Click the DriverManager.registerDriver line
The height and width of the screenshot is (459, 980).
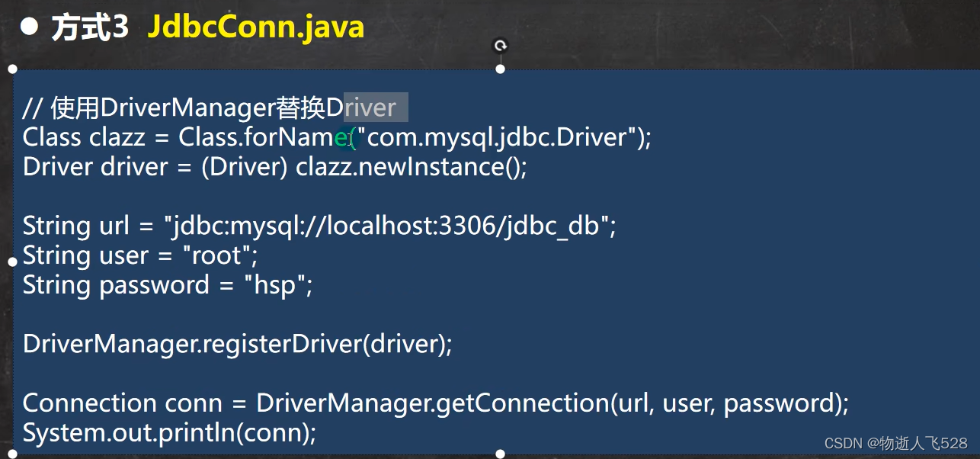[236, 344]
